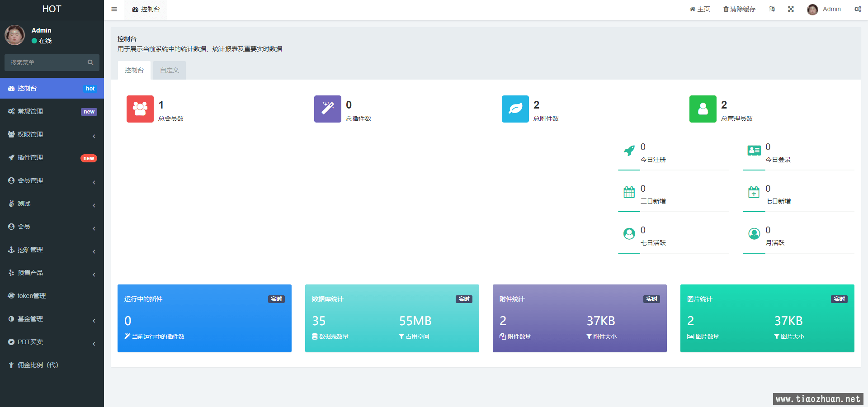Screen dimensions: 868x407
Task: Expand the 测试 chevron arrow
Action: click(94, 205)
